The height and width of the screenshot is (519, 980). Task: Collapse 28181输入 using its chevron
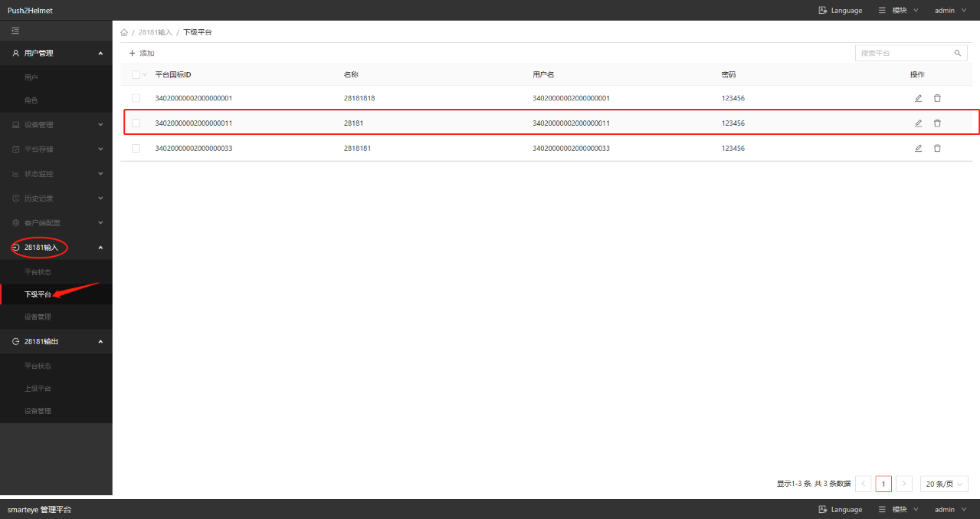click(100, 247)
